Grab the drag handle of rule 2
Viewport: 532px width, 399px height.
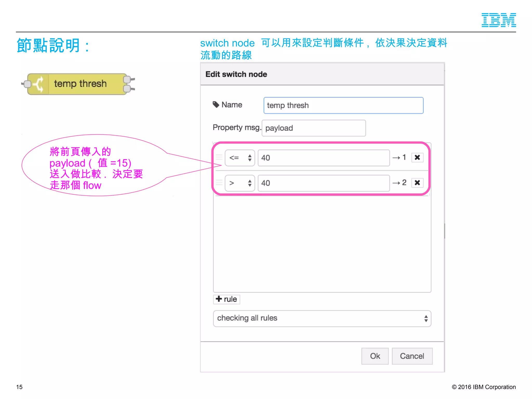(x=219, y=183)
